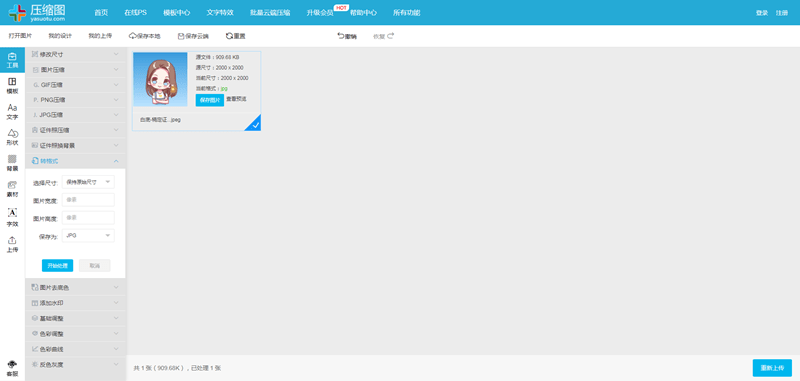The width and height of the screenshot is (800, 381).
Task: Select the 文字 text tool in sidebar
Action: [x=12, y=112]
